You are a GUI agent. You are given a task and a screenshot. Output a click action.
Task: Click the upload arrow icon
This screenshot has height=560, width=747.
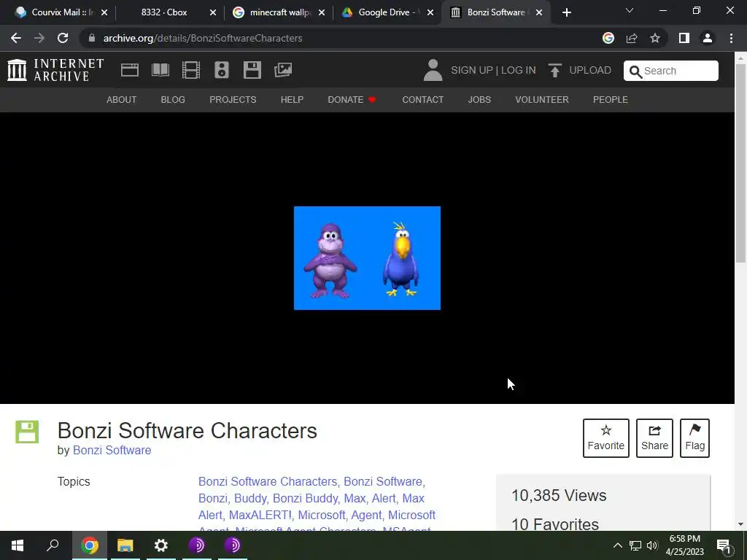[x=554, y=71]
